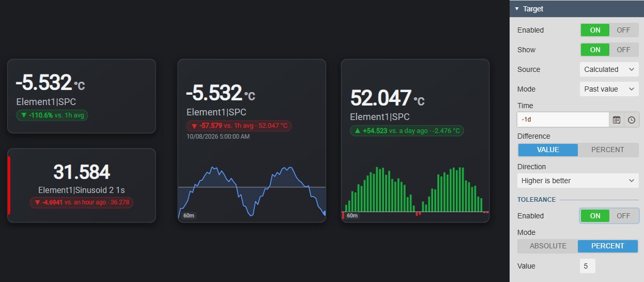Open the Direction dropdown Higher is better
This screenshot has height=282, width=644.
(x=578, y=181)
